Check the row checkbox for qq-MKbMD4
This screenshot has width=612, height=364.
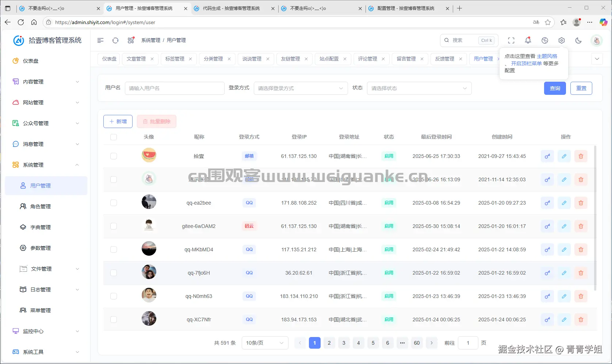[x=114, y=249]
